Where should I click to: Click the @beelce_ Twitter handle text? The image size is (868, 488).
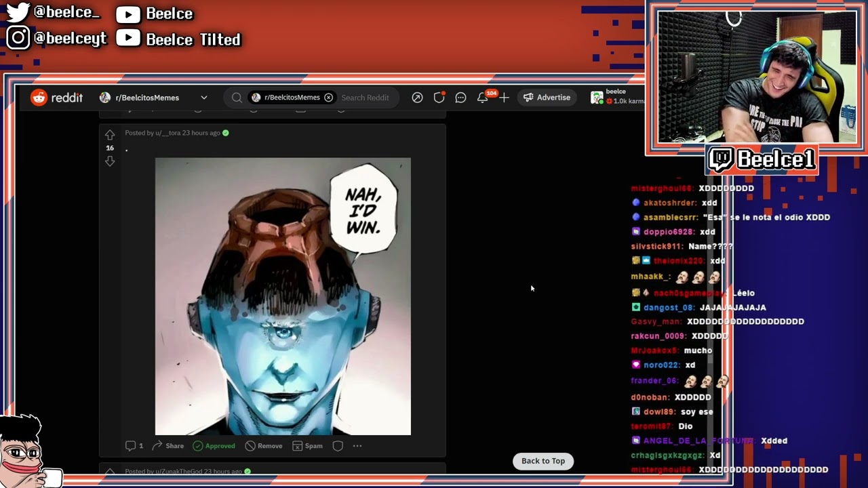(66, 13)
